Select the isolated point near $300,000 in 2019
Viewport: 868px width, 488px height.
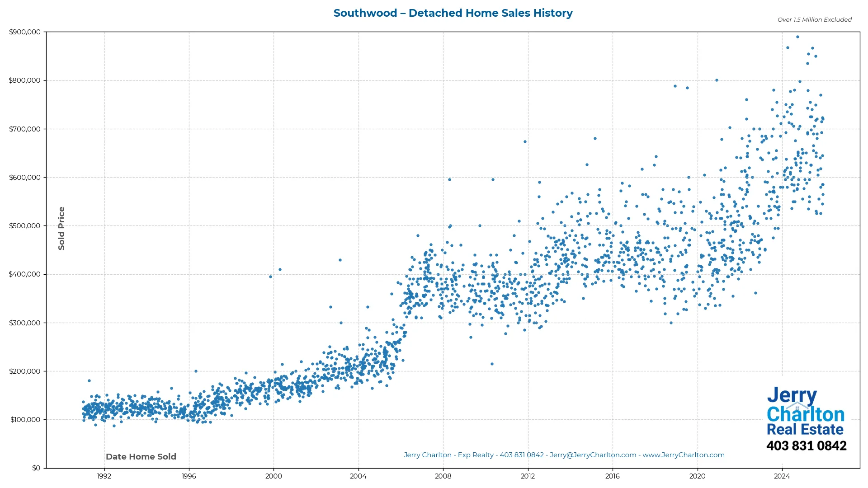[670, 323]
